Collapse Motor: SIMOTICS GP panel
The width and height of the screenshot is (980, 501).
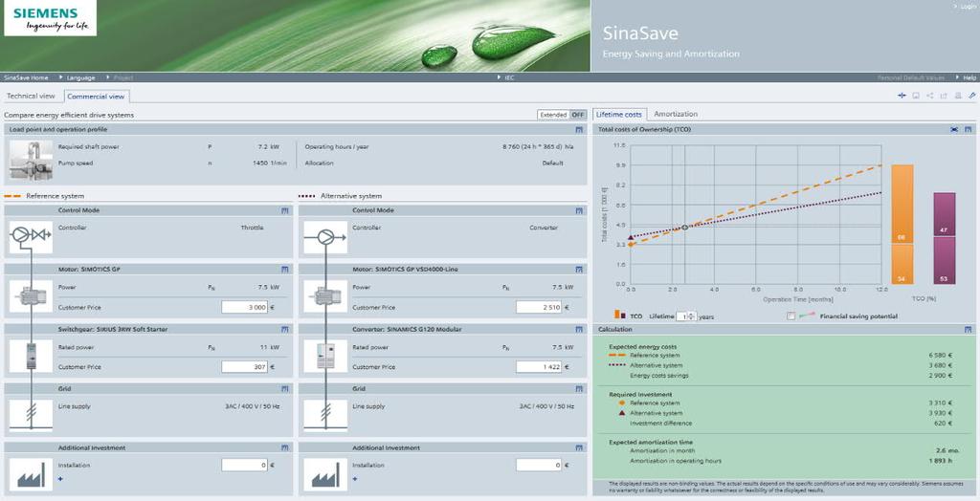pyautogui.click(x=284, y=270)
